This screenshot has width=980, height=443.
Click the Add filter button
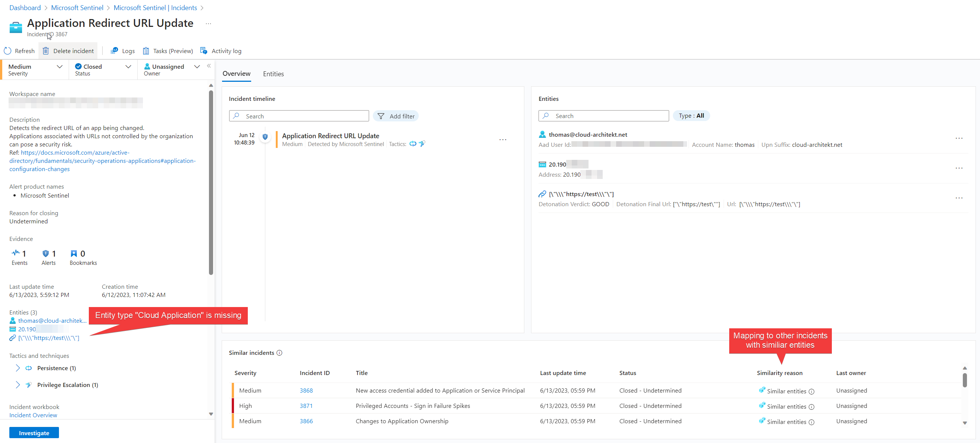point(396,116)
